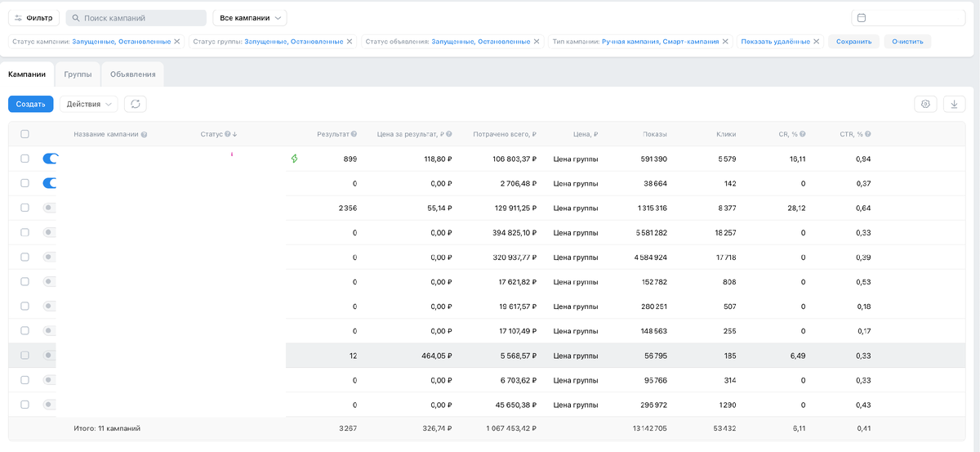Open Статус объявления filter value selector

click(481, 41)
